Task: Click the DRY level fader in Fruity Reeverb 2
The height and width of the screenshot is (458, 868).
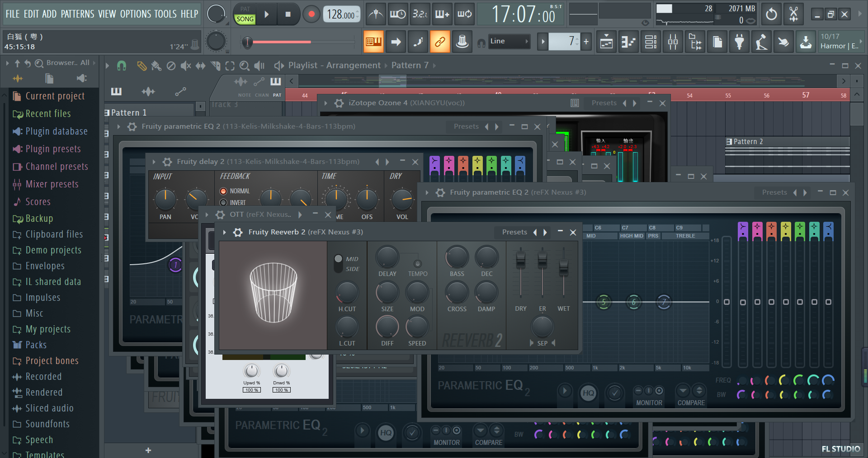Action: [521, 259]
